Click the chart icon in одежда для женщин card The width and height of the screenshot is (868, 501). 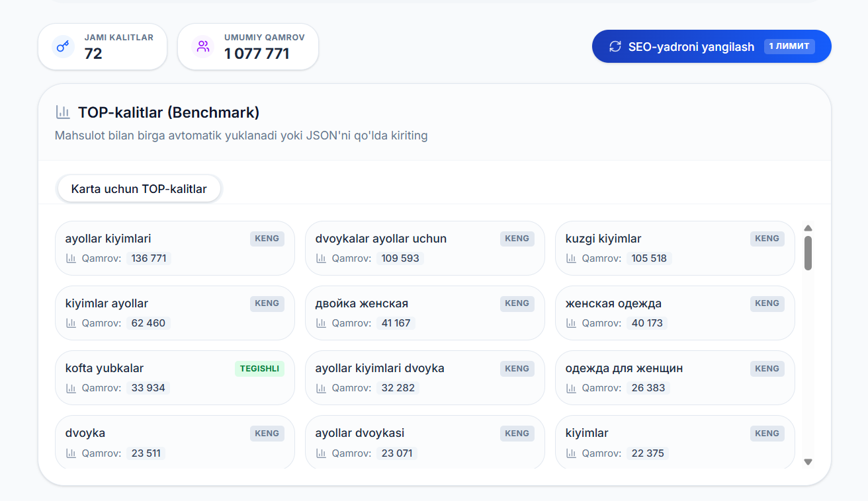tap(571, 388)
